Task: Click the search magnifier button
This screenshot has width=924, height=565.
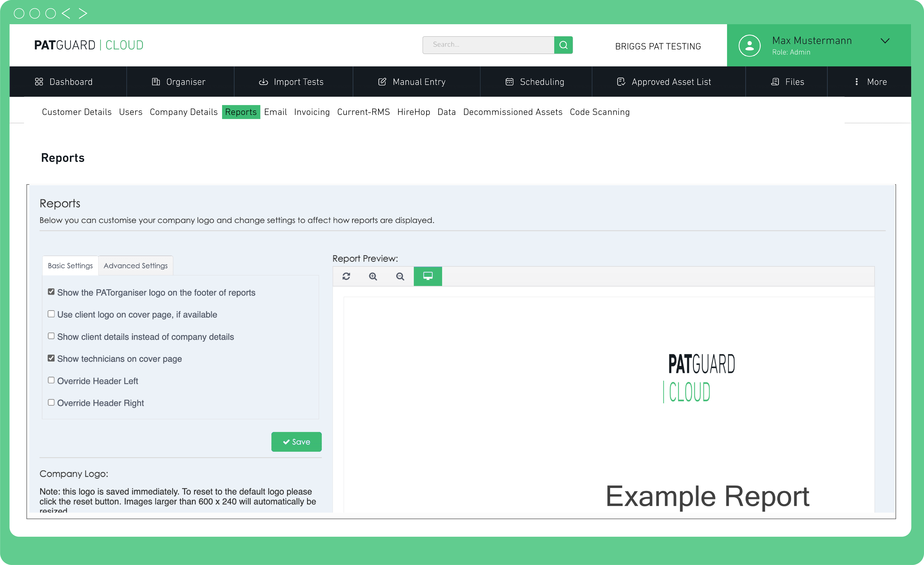Action: click(x=563, y=45)
